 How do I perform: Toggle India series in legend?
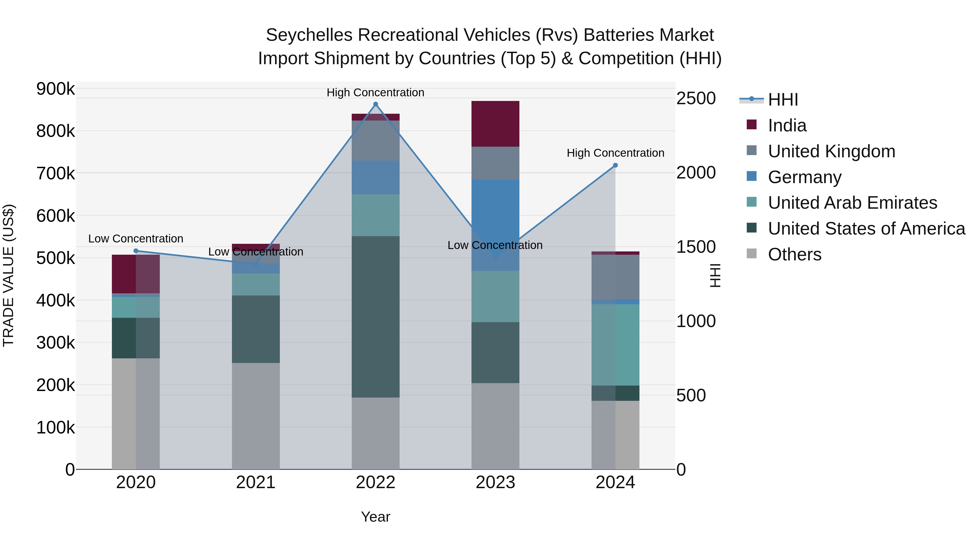[x=776, y=125]
